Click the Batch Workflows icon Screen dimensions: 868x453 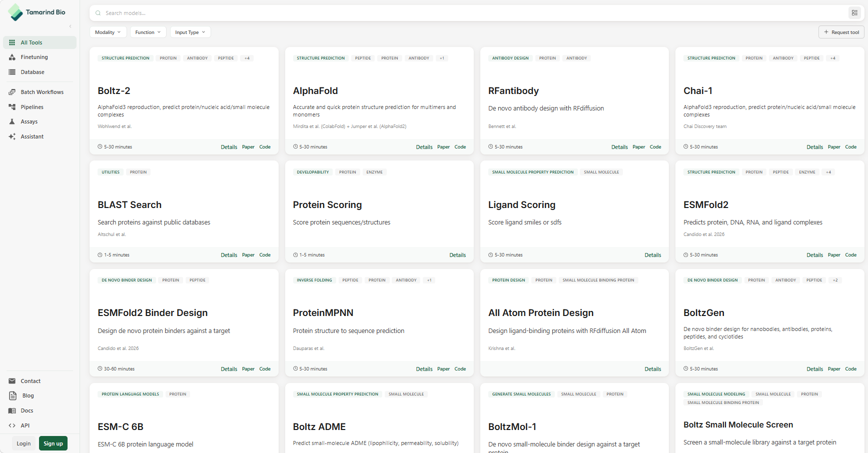point(12,92)
